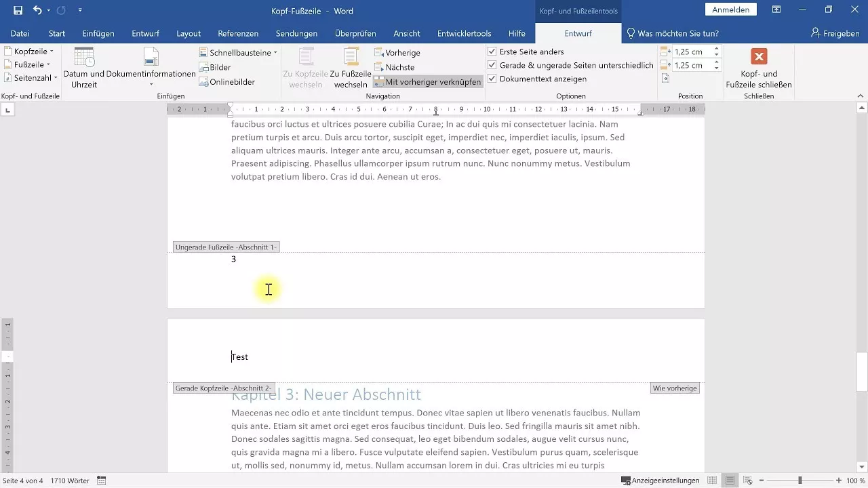Screen dimensions: 868x488
Task: Toggle Mit vorheriger verknüpfen
Action: point(429,81)
